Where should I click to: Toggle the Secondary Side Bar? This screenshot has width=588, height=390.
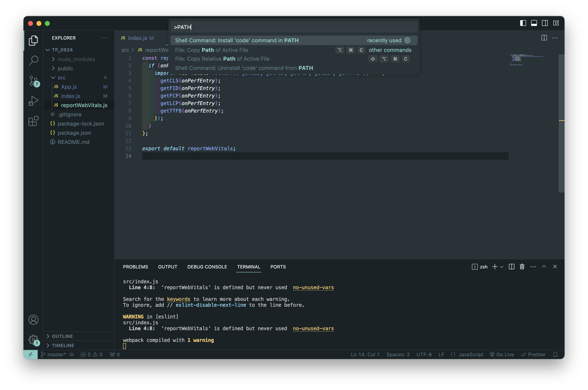coord(545,23)
